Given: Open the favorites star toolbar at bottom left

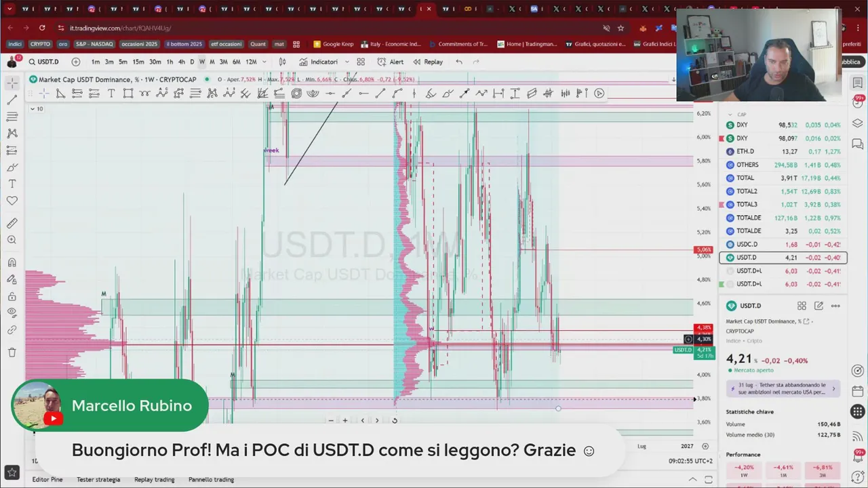Looking at the screenshot, I should click(12, 472).
